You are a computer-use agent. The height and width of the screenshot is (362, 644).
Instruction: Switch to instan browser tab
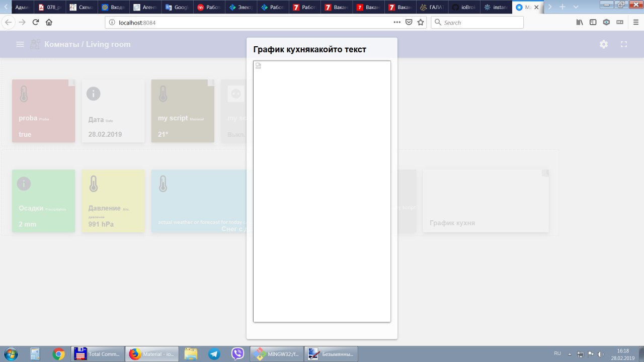pos(495,7)
